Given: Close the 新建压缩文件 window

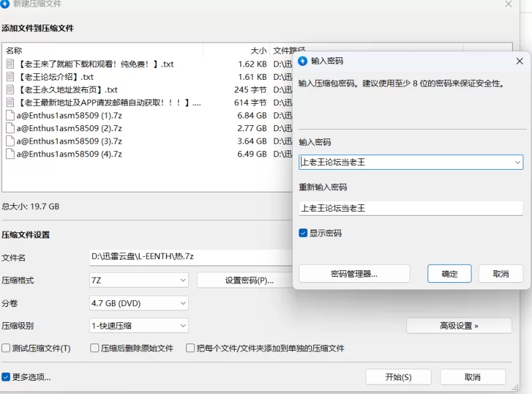Looking at the screenshot, I should pyautogui.click(x=508, y=4).
